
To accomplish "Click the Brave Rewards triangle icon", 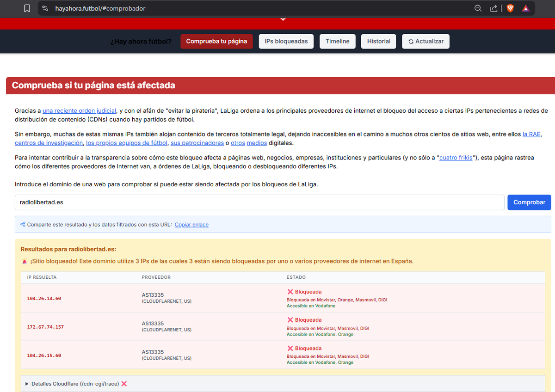I will click(525, 8).
